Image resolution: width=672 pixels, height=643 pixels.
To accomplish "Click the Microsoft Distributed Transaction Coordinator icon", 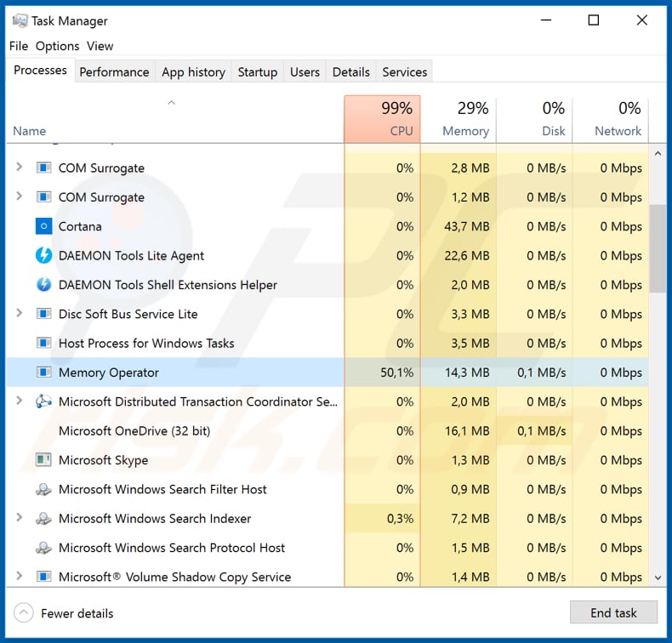I will 43,401.
